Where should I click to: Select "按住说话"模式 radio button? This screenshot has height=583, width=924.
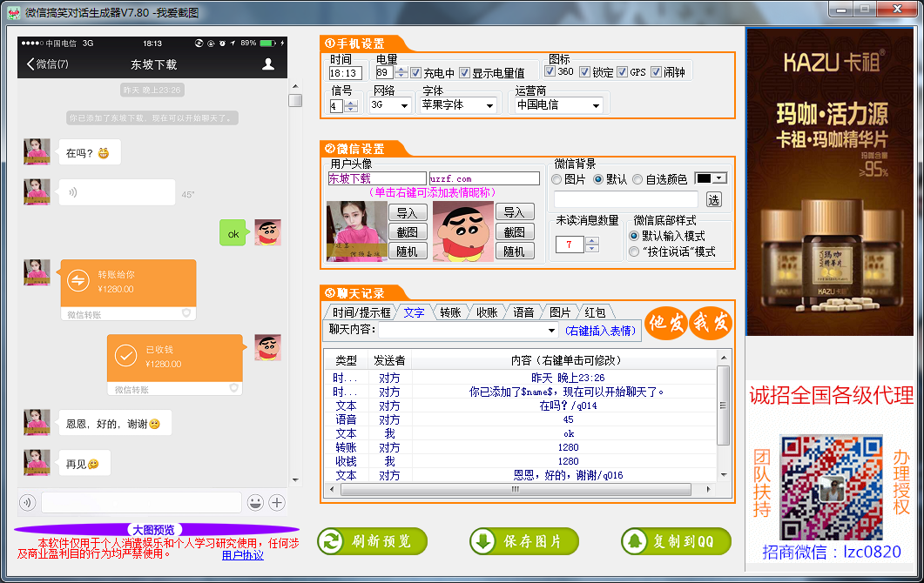tap(634, 251)
